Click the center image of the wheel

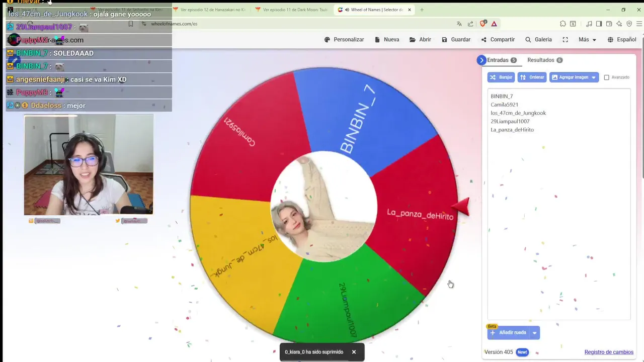[x=324, y=206]
